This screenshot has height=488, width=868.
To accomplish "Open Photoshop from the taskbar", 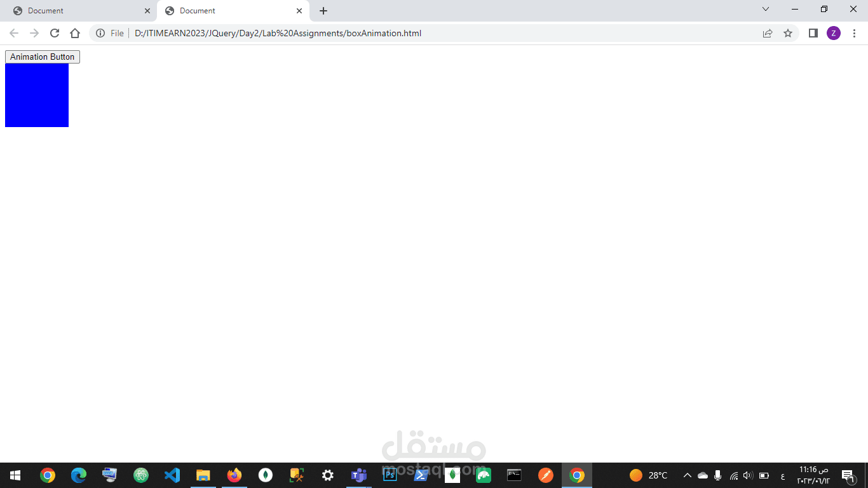I will click(x=390, y=475).
